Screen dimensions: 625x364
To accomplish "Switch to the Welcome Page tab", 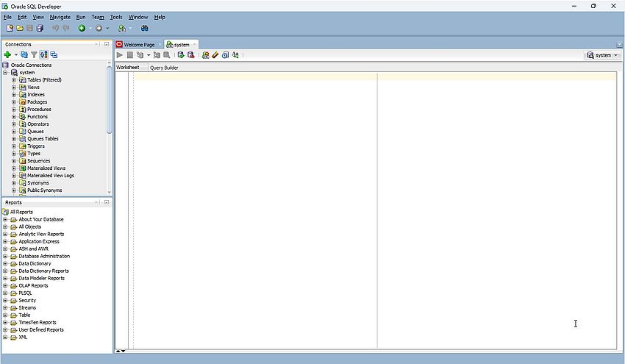I will pos(138,44).
